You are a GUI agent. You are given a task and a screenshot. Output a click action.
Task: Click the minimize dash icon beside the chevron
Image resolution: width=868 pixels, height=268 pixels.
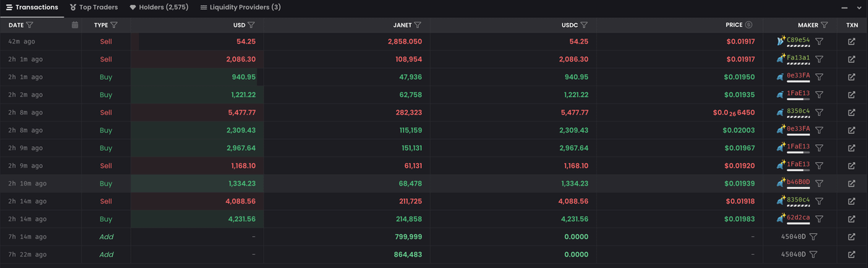click(845, 7)
